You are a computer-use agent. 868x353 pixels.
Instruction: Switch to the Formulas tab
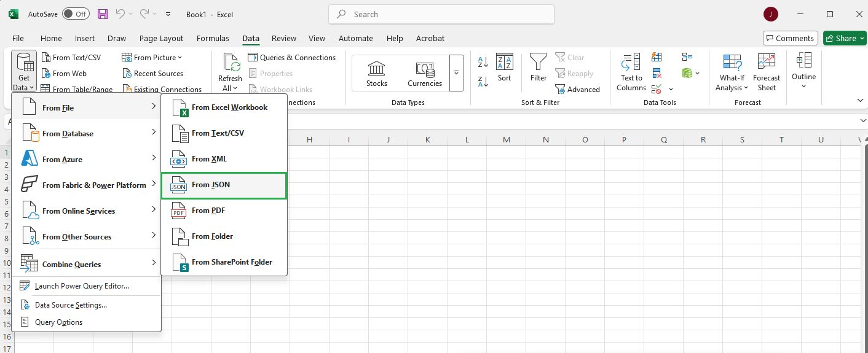[213, 38]
